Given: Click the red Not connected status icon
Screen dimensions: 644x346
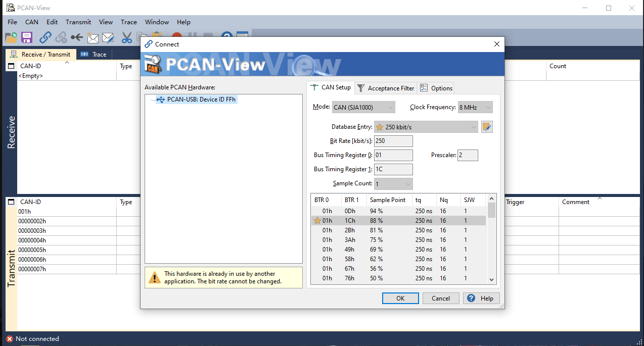Looking at the screenshot, I should [10, 339].
